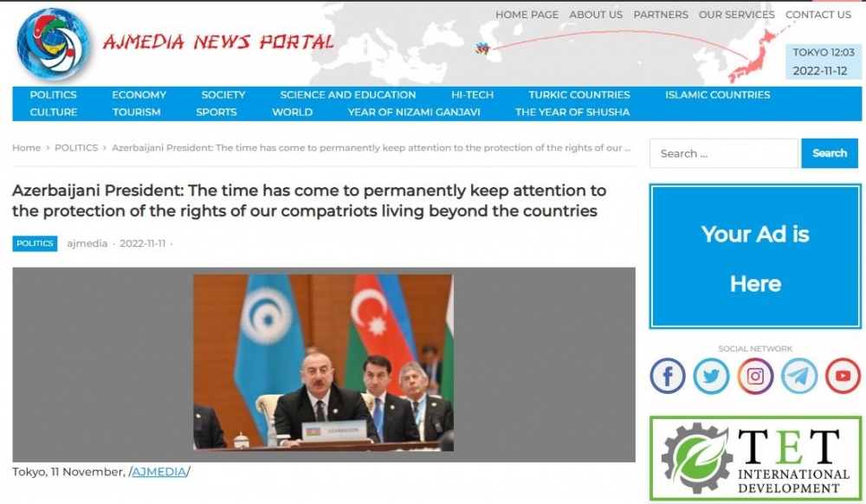Open Year of Nizami Ganjavi menu item
The image size is (866, 504).
[413, 112]
